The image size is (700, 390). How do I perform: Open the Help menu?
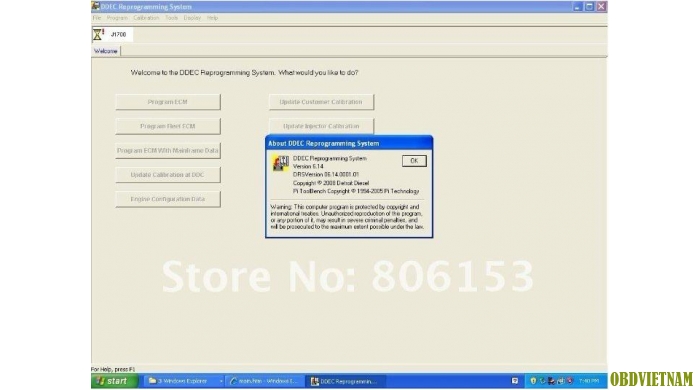(x=212, y=18)
